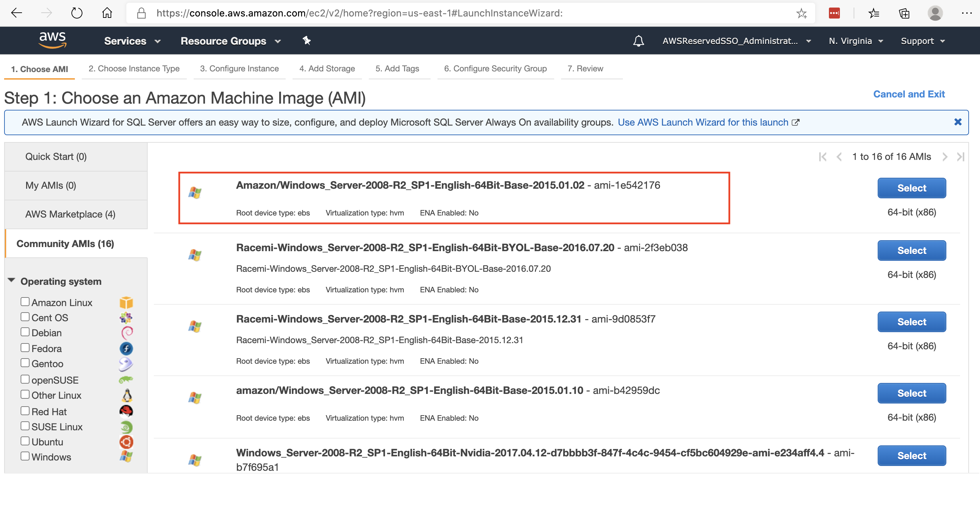Go to last AMI results page

[960, 156]
